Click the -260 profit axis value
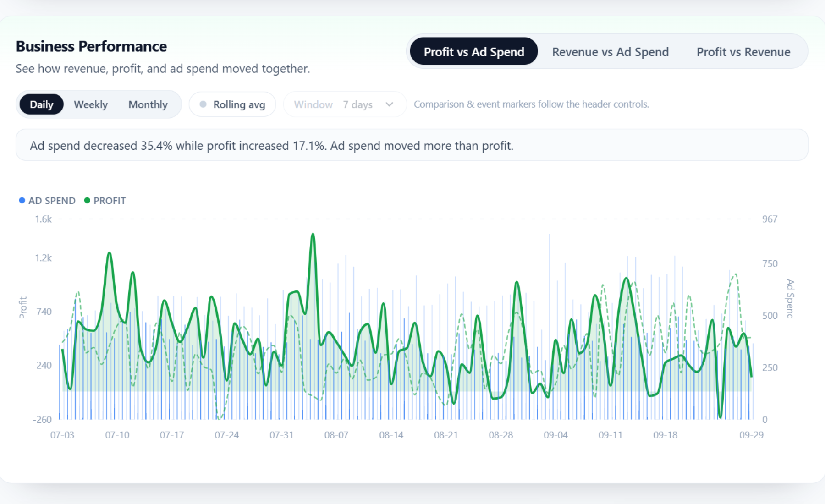Image resolution: width=825 pixels, height=504 pixels. 42,419
